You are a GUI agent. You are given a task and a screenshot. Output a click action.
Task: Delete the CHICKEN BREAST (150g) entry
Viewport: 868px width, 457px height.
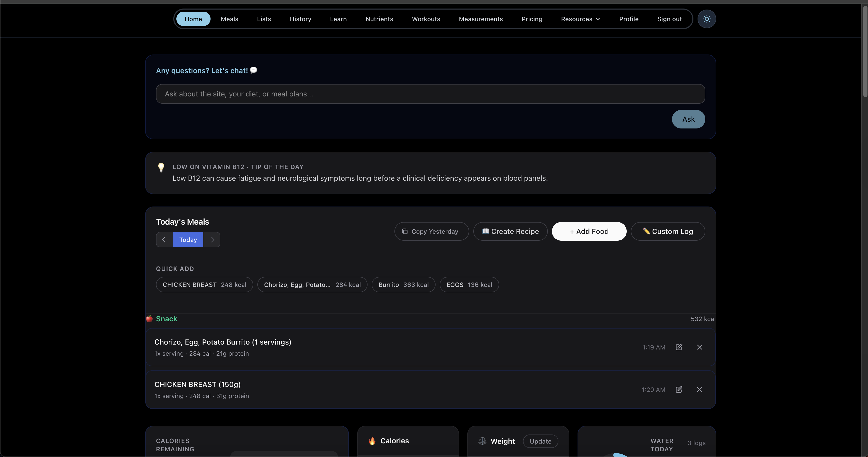coord(700,390)
